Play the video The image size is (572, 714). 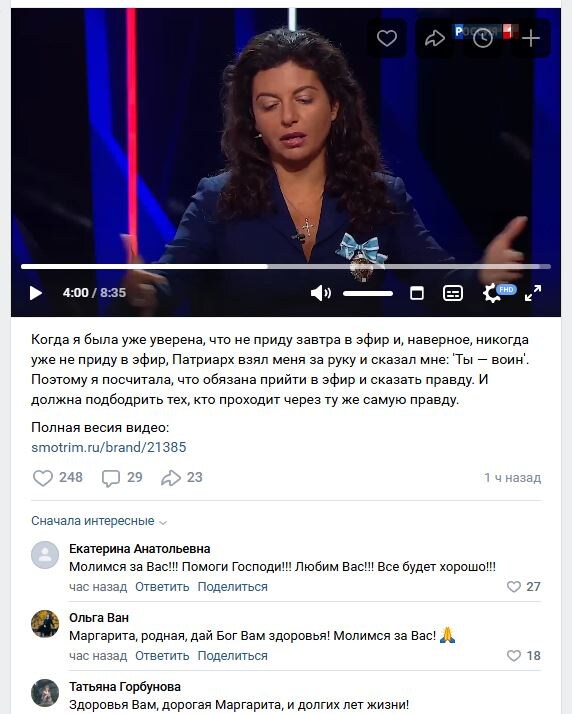(36, 293)
